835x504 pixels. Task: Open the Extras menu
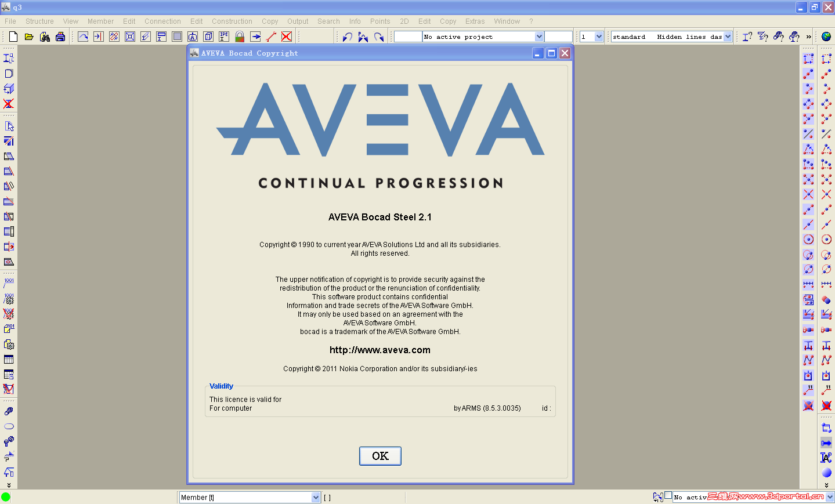[x=475, y=21]
